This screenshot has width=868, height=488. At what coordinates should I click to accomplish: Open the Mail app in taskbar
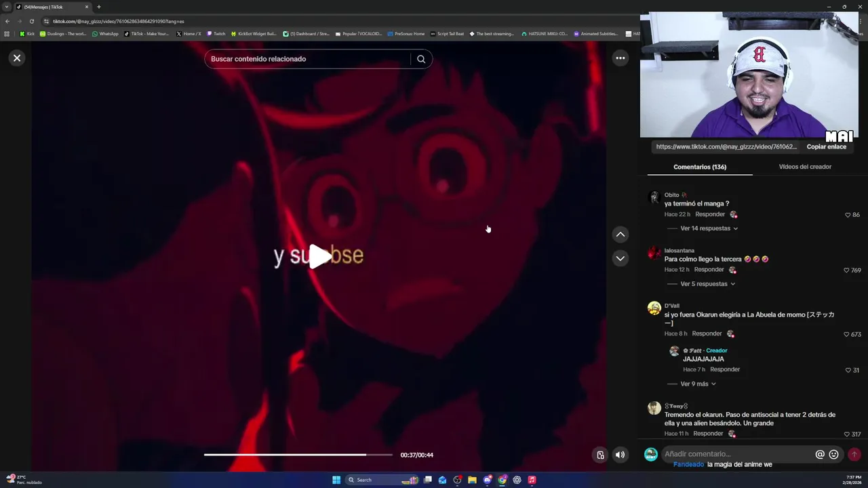tap(443, 480)
